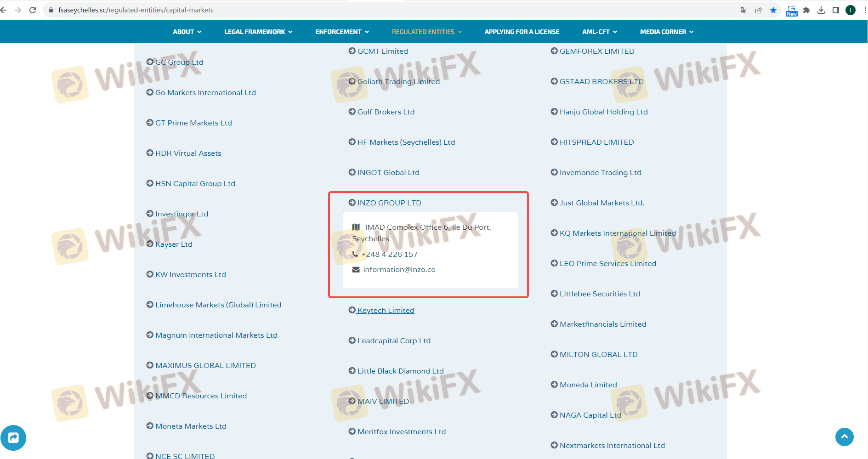This screenshot has height=459, width=868.
Task: Open the MEDIA CORNER menu
Action: click(x=667, y=32)
